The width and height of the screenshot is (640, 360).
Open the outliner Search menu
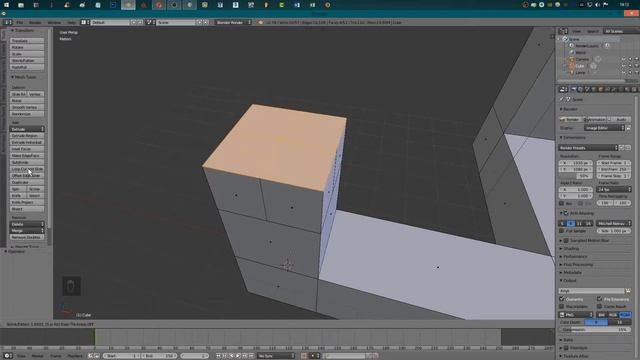593,31
